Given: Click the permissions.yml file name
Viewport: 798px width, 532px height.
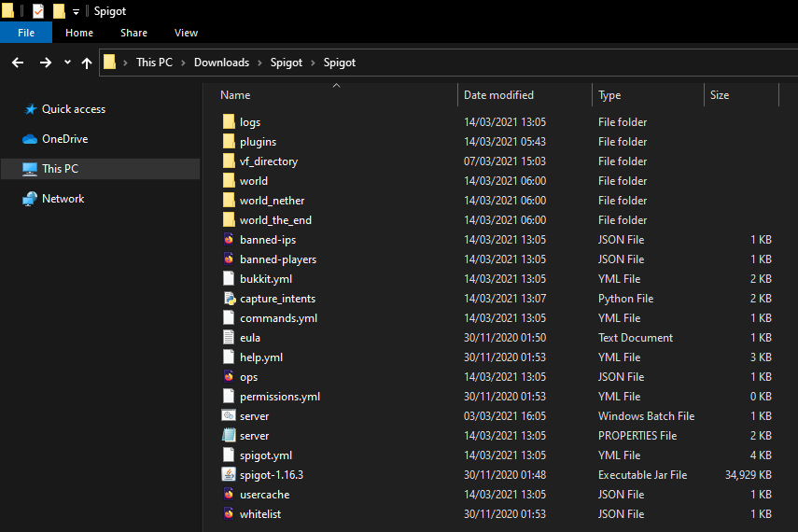Looking at the screenshot, I should click(279, 397).
